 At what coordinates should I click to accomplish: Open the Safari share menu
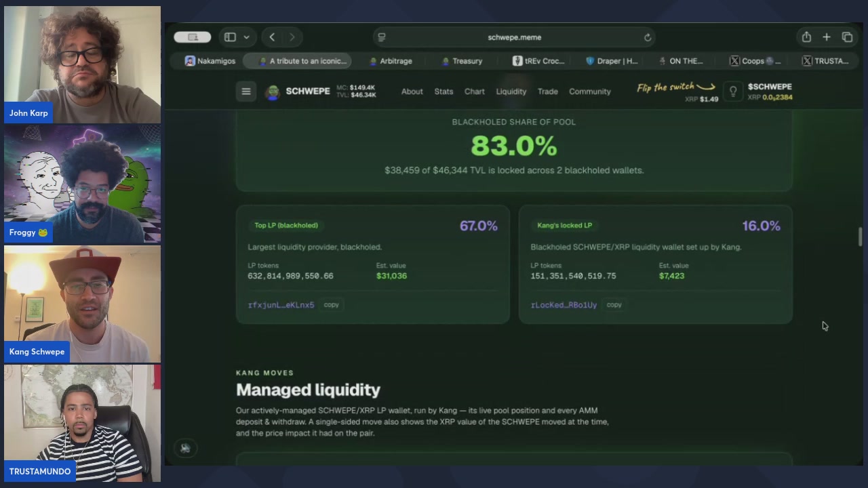tap(806, 37)
